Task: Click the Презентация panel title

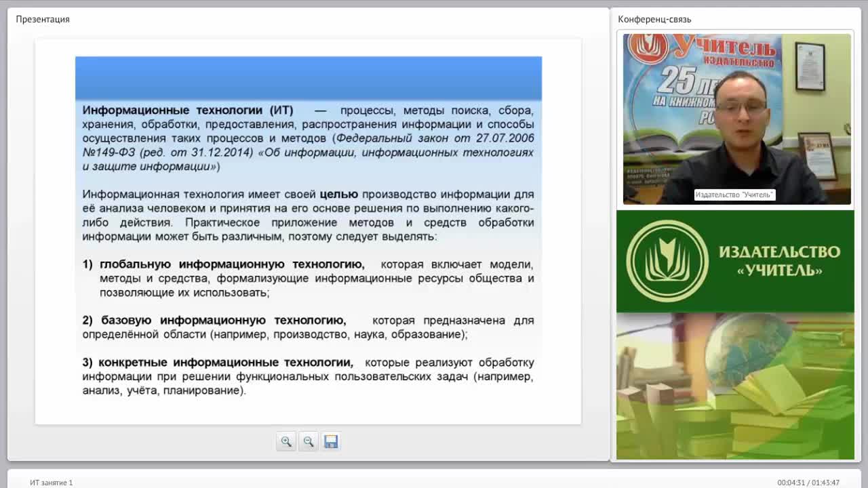Action: tap(43, 19)
